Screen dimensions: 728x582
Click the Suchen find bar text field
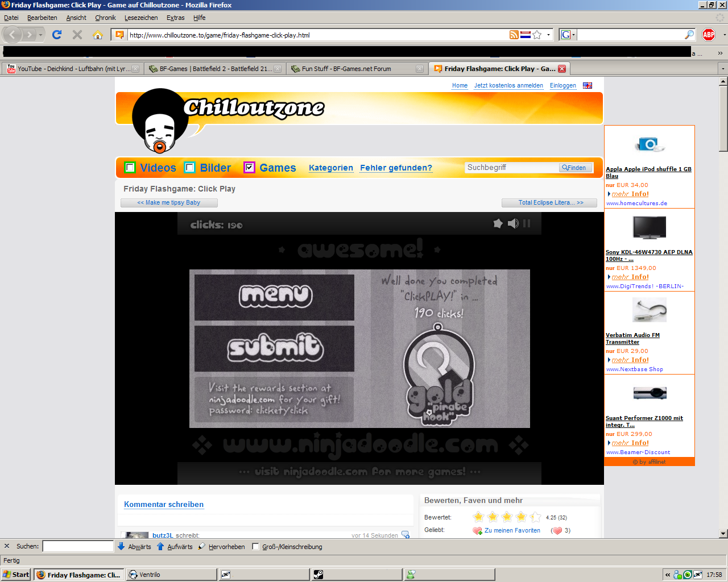click(x=78, y=546)
